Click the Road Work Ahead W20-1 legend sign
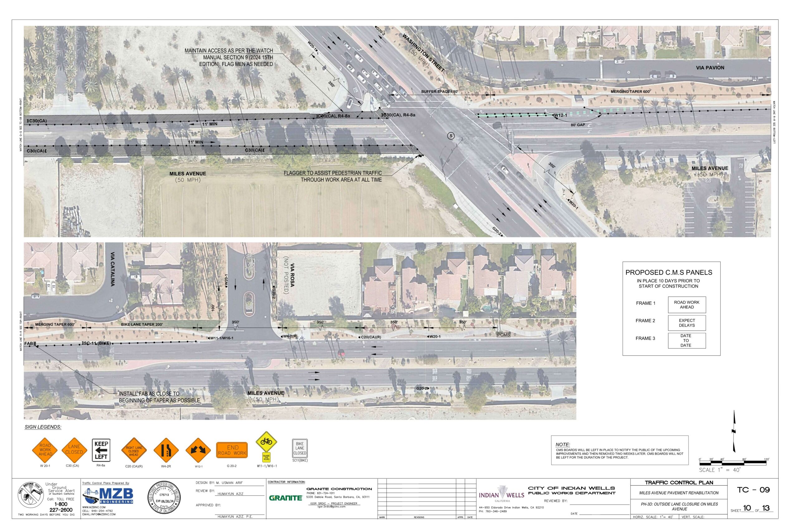Screen dimensions: 798x532 [45, 450]
